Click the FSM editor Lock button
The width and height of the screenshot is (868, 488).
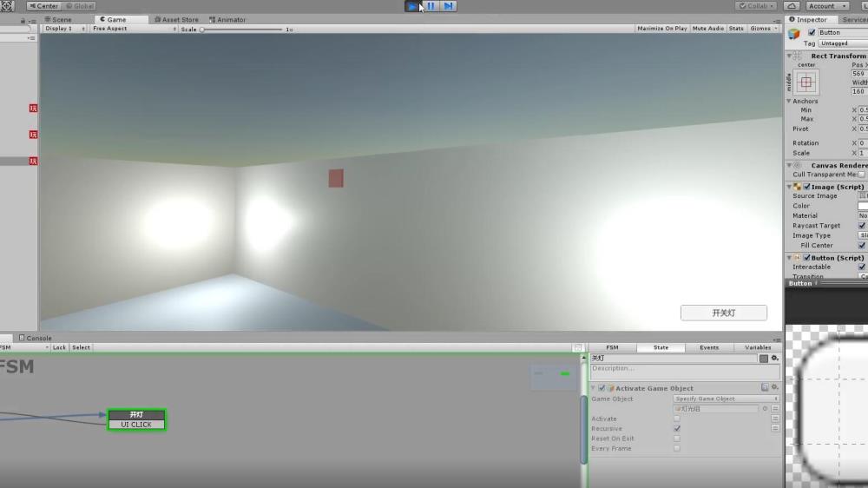point(59,347)
